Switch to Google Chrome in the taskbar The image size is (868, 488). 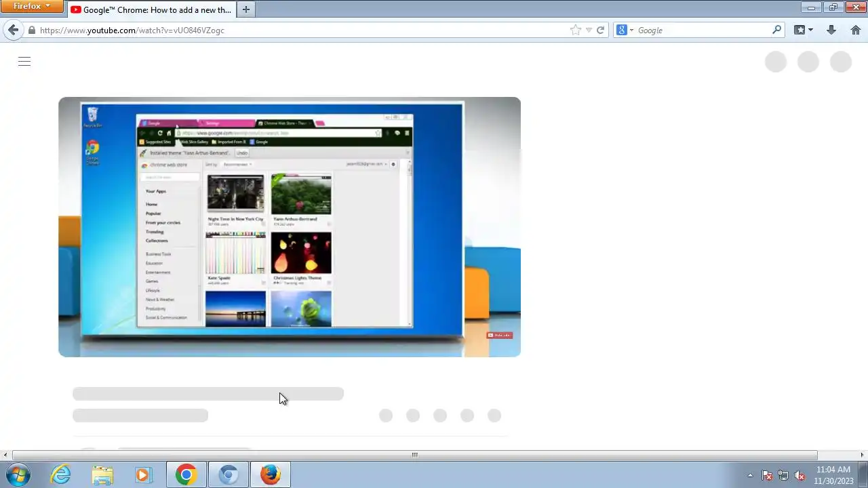point(186,474)
